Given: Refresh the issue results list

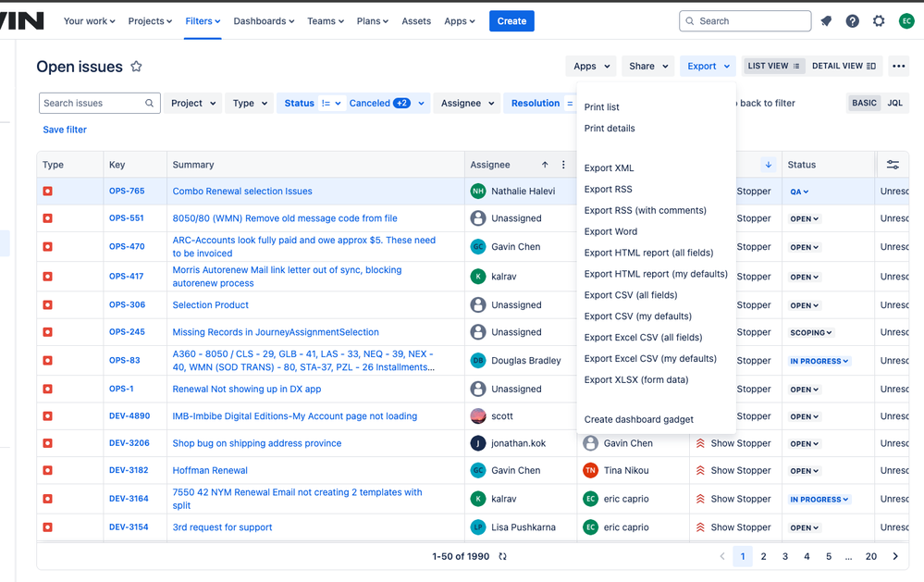Looking at the screenshot, I should pos(502,556).
